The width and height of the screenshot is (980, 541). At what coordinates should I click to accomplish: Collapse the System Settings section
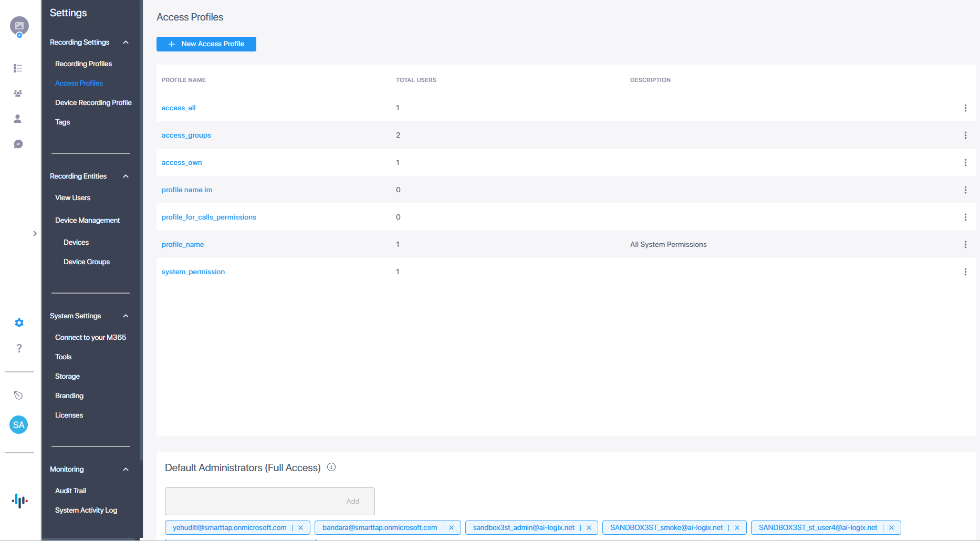126,316
